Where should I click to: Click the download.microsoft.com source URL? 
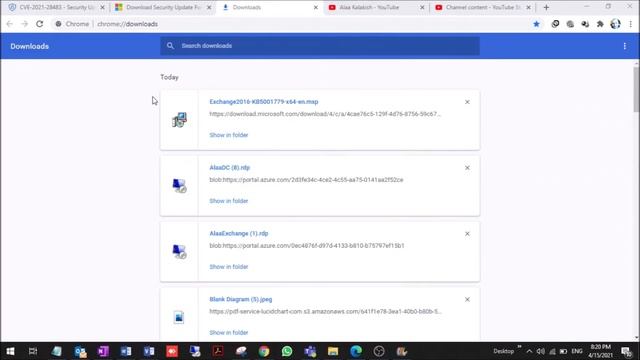tap(325, 114)
